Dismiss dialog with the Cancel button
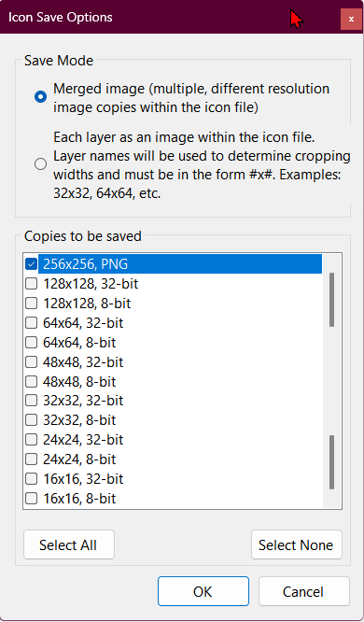This screenshot has height=622, width=364. click(304, 591)
